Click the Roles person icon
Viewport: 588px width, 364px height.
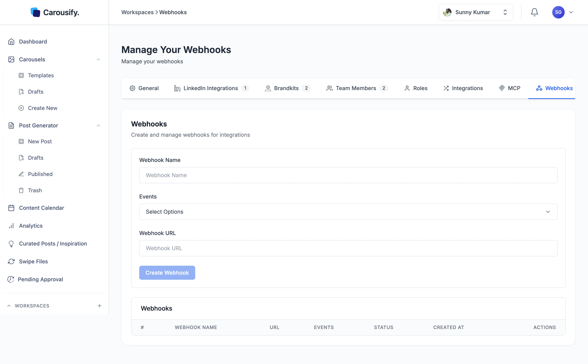[x=407, y=88]
